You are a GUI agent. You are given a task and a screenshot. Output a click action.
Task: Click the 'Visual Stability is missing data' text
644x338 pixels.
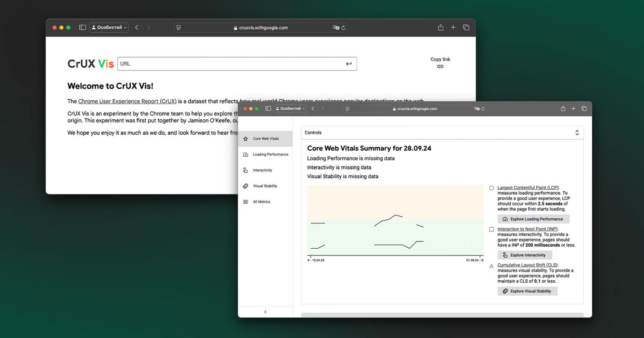(343, 176)
